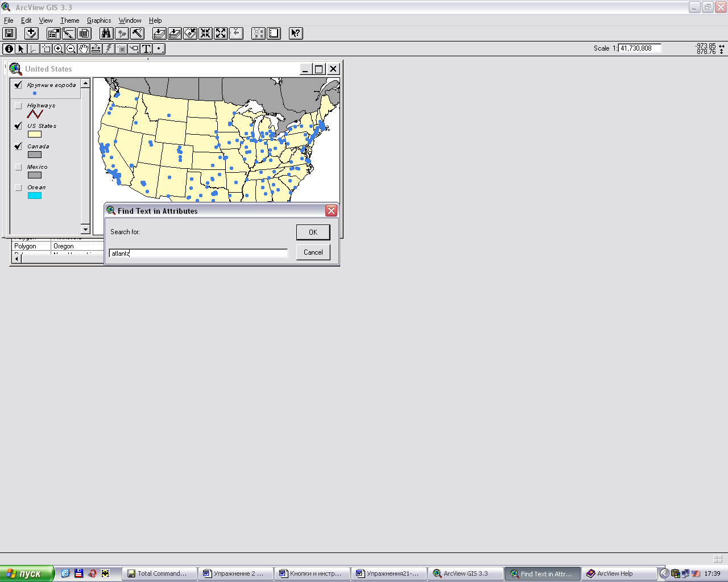Enable the Mexico theme checkbox
The width and height of the screenshot is (728, 582).
(18, 167)
